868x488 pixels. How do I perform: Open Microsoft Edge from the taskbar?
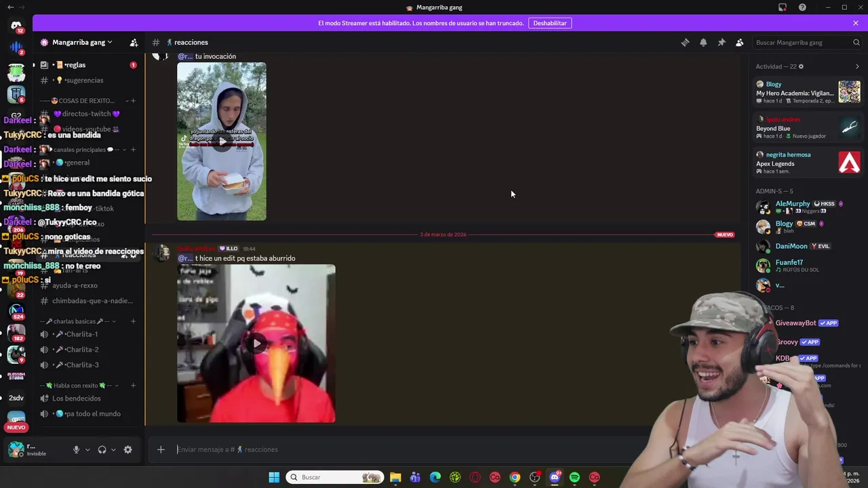tap(435, 477)
